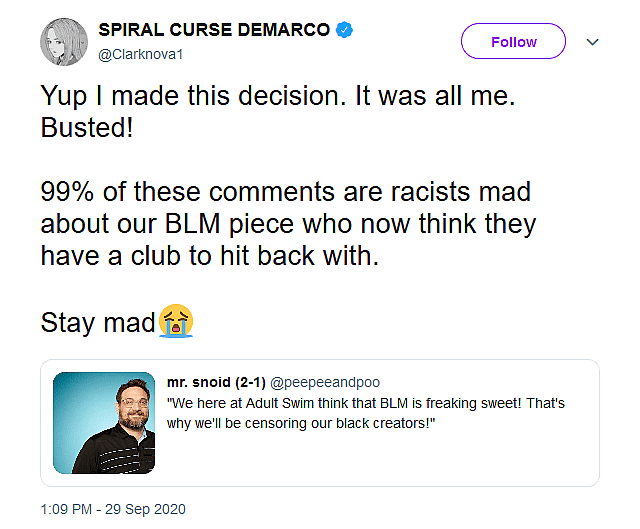Click the word "Busted!" in the tweet
This screenshot has height=529, width=640.
(x=86, y=129)
